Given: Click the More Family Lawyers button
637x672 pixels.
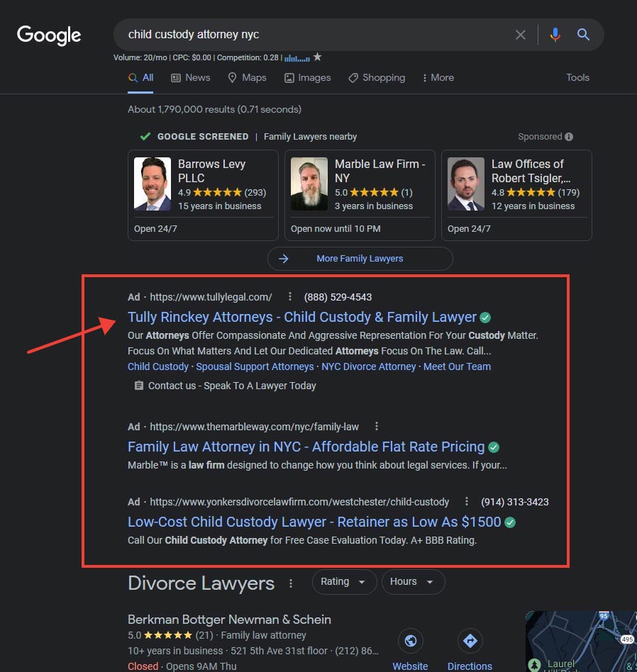Looking at the screenshot, I should coord(360,259).
